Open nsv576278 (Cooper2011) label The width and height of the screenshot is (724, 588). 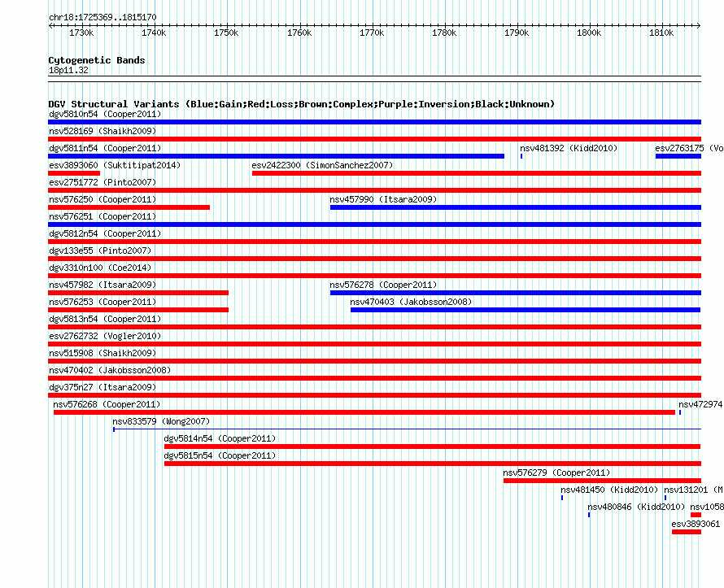pyautogui.click(x=383, y=285)
